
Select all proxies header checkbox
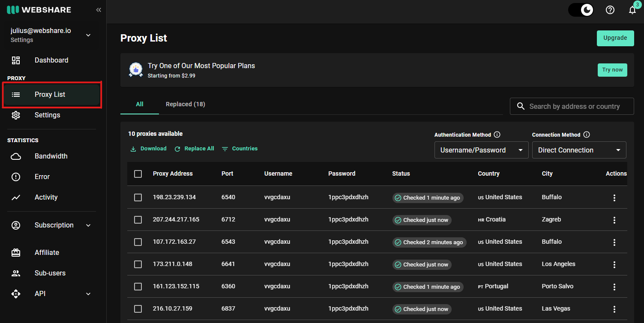(138, 174)
